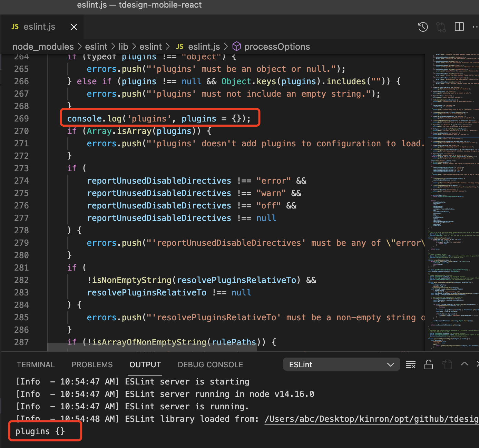Expand the node_modules breadcrumb item

tap(43, 46)
